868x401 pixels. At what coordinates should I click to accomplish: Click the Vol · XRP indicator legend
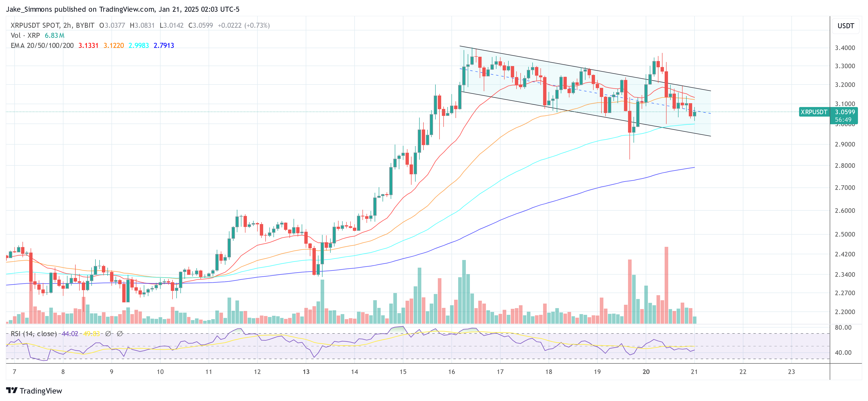point(25,35)
